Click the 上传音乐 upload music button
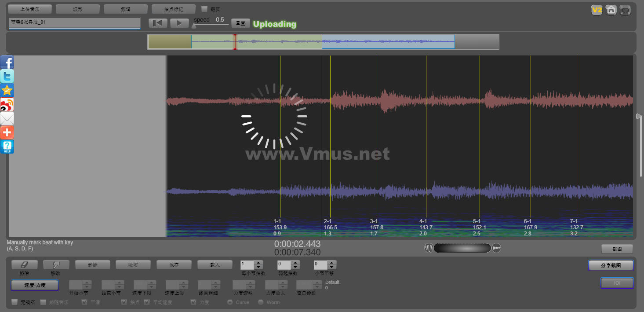This screenshot has width=644, height=312. (30, 9)
